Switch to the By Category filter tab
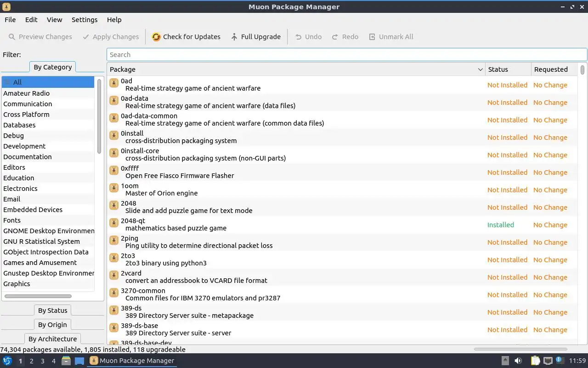 point(53,67)
